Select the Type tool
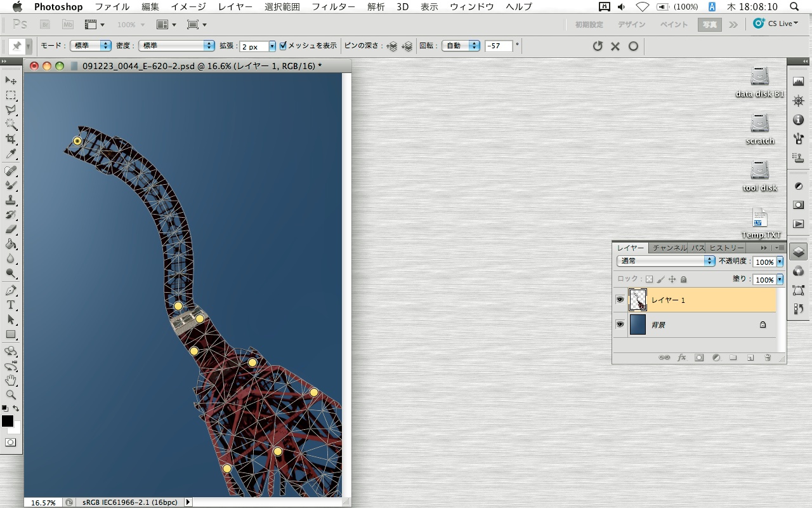 tap(11, 305)
